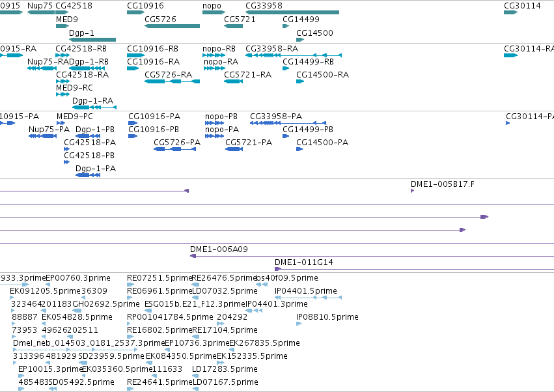This screenshot has height=392, width=554.
Task: Select the CG30114 gene label
Action: point(522,6)
